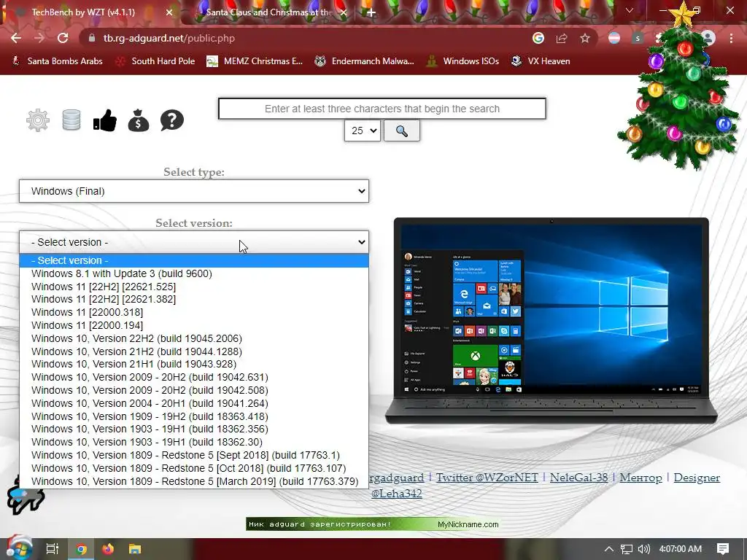Choose Windows 10 1909 build 18363.418
This screenshot has height=560, width=747.
(x=194, y=416)
